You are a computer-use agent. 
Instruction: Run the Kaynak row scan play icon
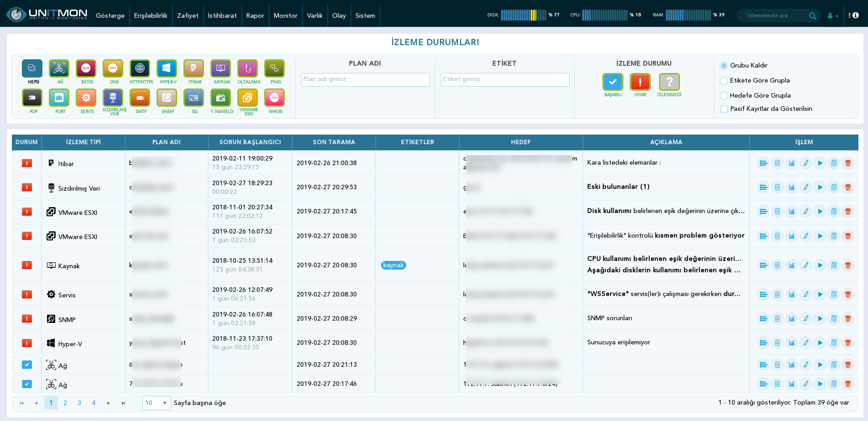pos(820,265)
